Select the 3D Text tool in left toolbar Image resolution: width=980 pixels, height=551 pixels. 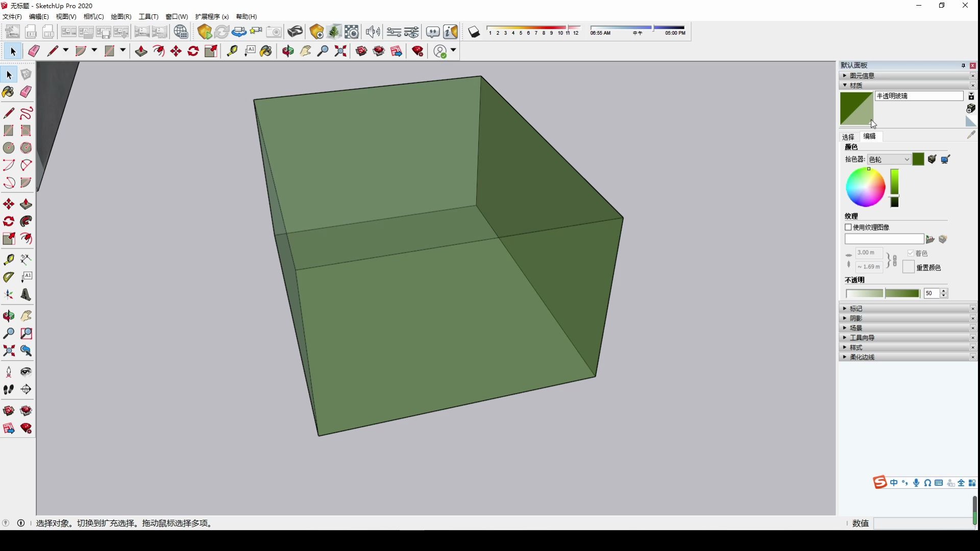[x=26, y=295]
